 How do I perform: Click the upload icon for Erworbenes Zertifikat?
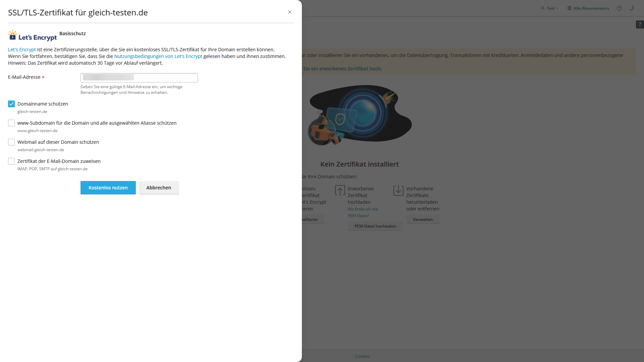tap(340, 190)
